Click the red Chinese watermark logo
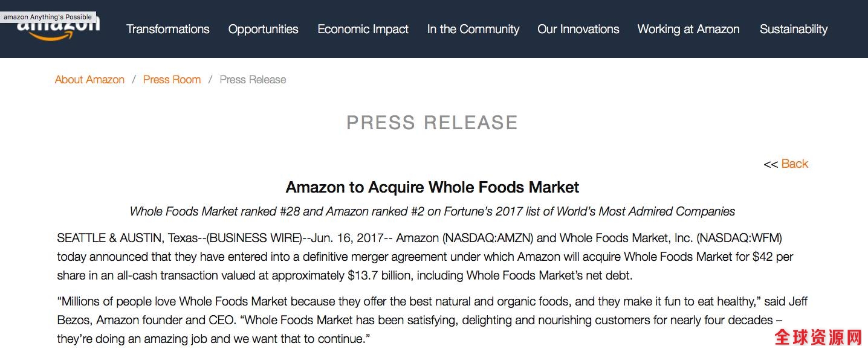The image size is (868, 352). [x=818, y=338]
